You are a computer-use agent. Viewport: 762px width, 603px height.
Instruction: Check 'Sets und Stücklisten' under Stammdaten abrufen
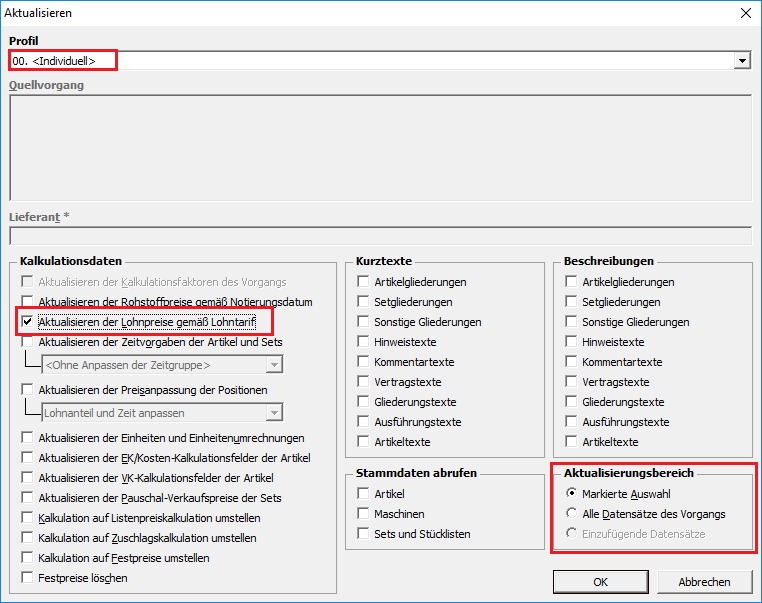pos(364,534)
